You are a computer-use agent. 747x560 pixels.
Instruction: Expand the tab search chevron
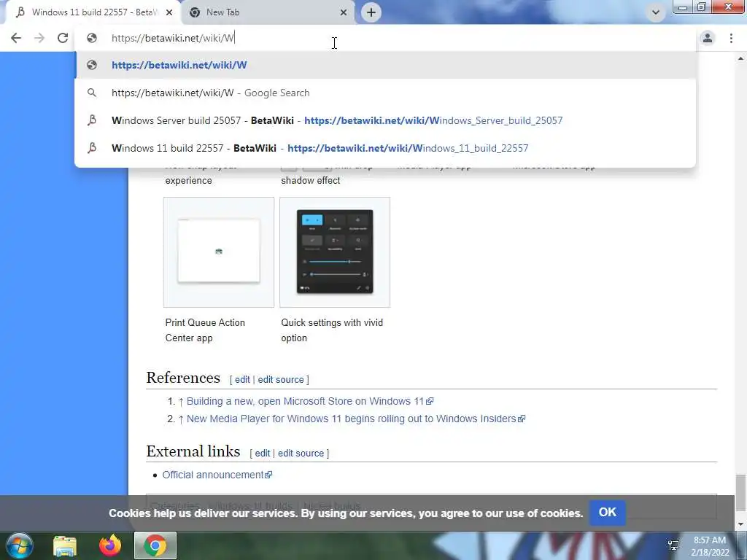tap(656, 12)
